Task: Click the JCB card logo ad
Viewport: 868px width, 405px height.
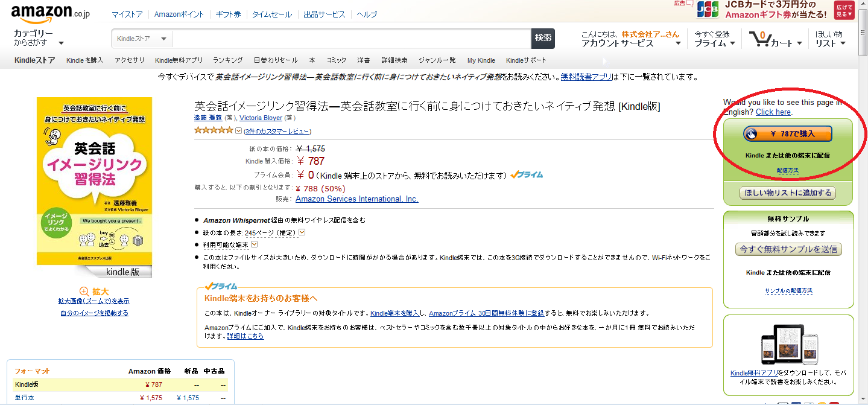Action: (x=708, y=10)
